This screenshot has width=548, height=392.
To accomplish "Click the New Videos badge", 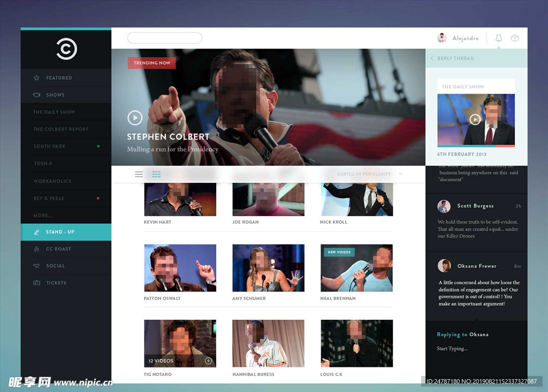I will point(339,252).
